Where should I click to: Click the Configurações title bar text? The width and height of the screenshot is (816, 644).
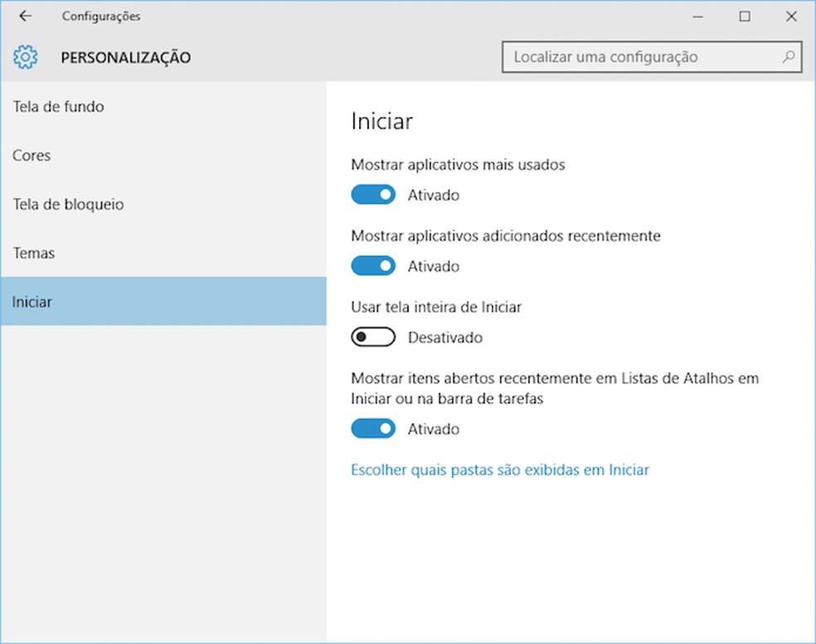[x=100, y=16]
